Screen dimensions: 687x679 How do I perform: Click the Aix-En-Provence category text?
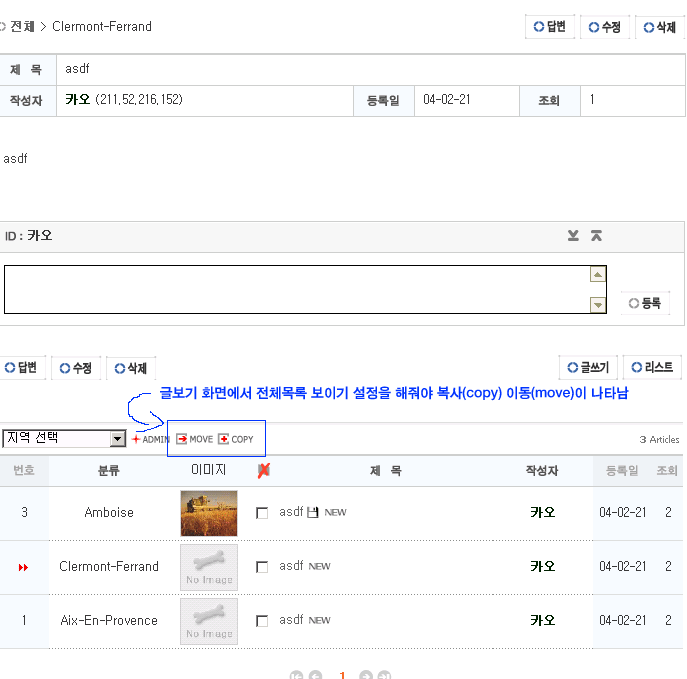[109, 620]
